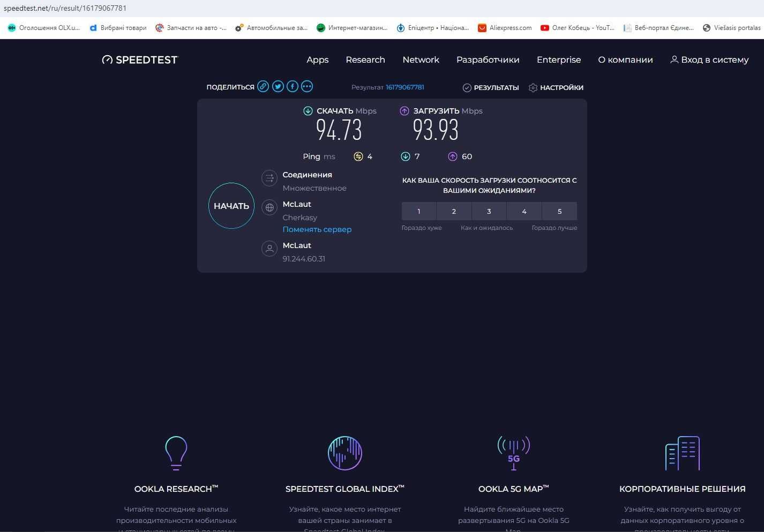764x532 pixels.
Task: Click the idle ping icon showing 4
Action: [358, 156]
